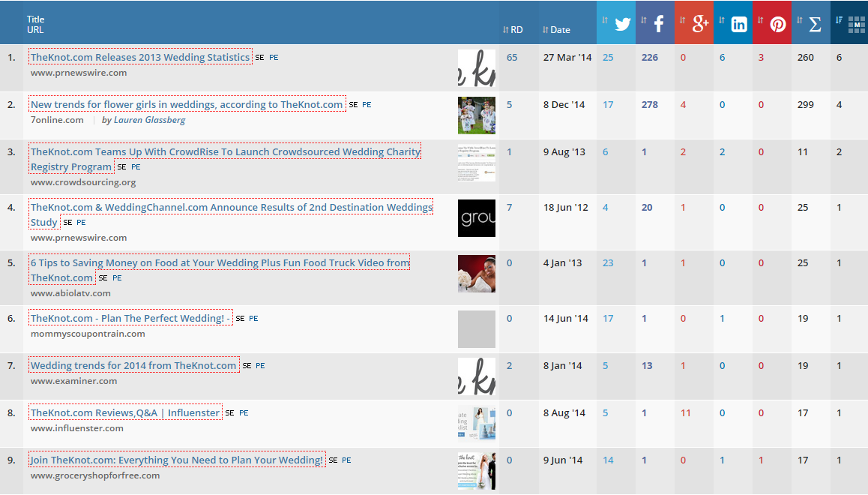Open 'TheKnot.com Reviews,Q&A | Influenster' link
Viewport: 868px width, 495px height.
pyautogui.click(x=125, y=412)
